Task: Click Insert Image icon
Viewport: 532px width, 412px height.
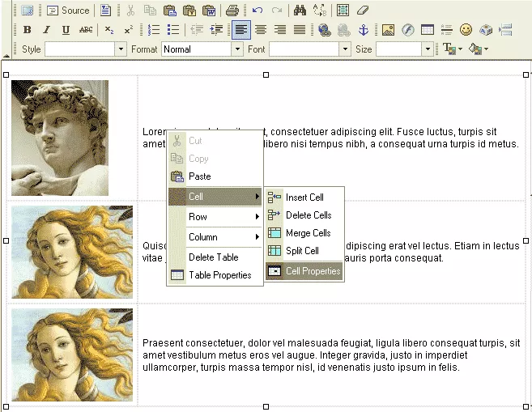Action: [x=388, y=30]
